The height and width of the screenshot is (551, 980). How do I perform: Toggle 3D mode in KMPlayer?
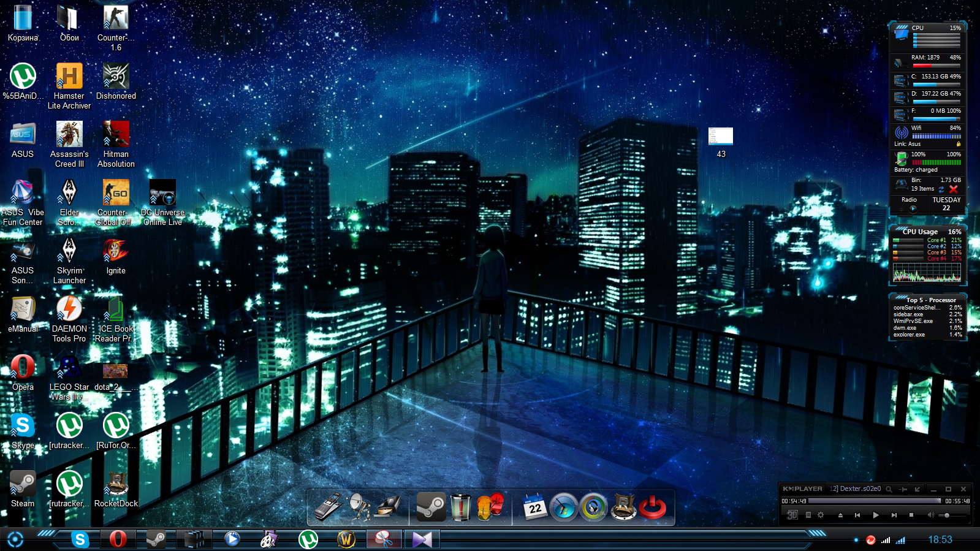click(792, 515)
